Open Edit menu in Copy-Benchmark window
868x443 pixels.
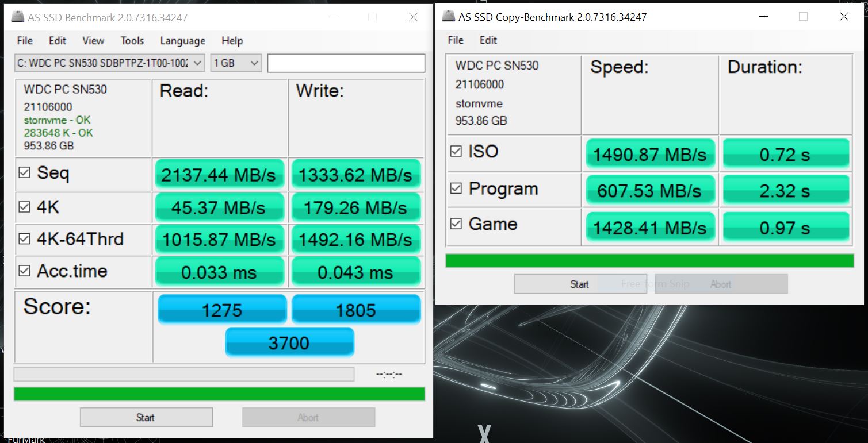pyautogui.click(x=488, y=40)
